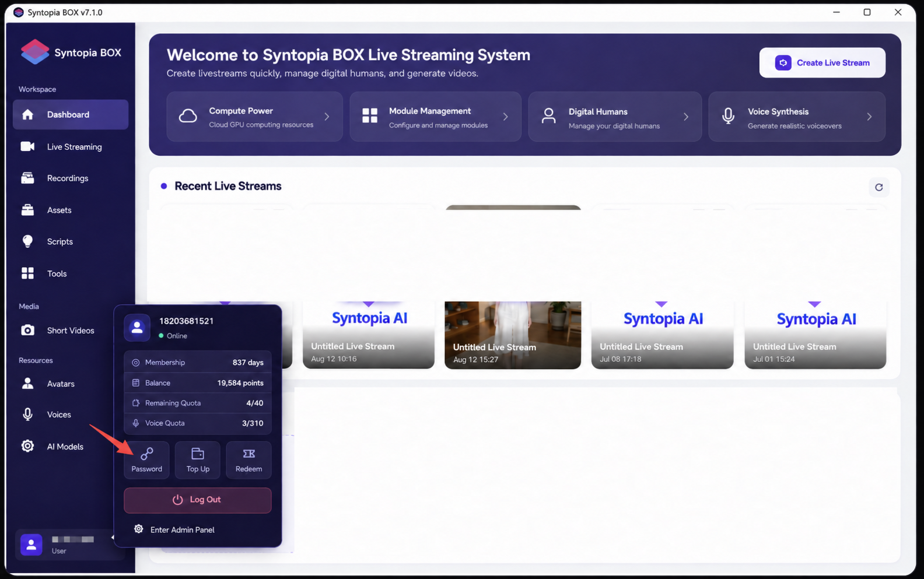Maximize the Syntopia BOX window

point(867,12)
